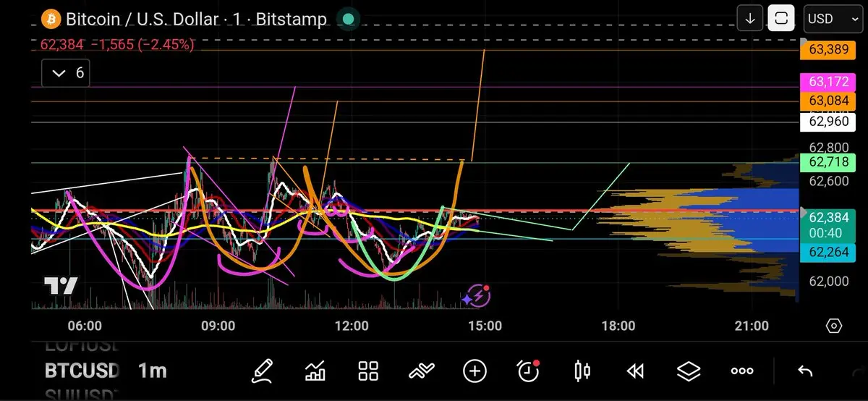Tap the green market status dot
The height and width of the screenshot is (401, 868).
pos(349,19)
